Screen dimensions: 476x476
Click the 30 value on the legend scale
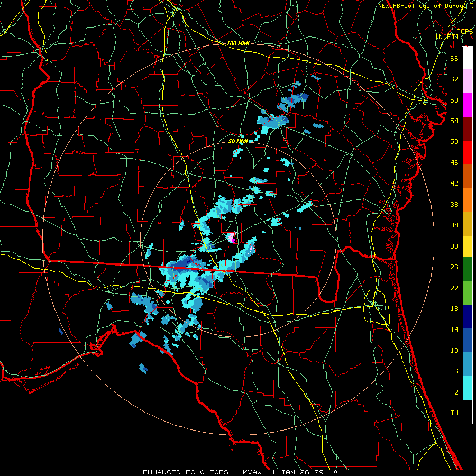(454, 246)
